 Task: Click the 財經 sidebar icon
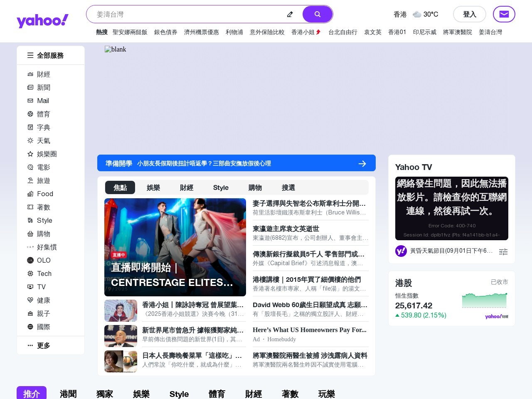30,74
